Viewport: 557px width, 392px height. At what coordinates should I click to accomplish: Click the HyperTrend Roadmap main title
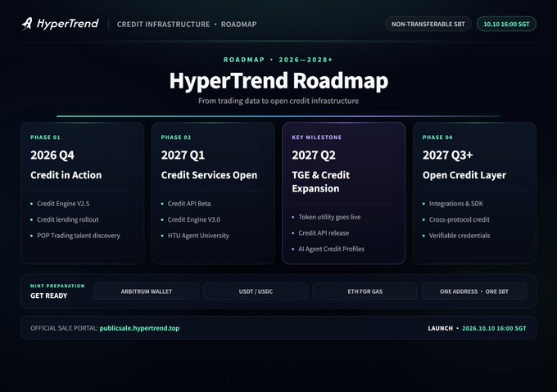coord(278,81)
